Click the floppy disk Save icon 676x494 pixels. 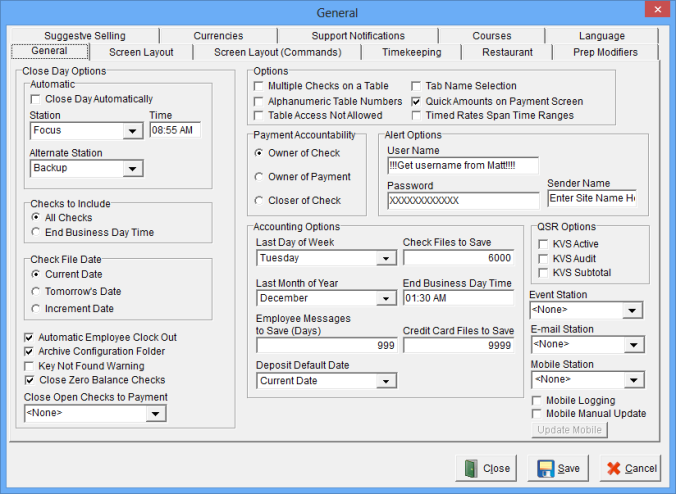pos(544,468)
